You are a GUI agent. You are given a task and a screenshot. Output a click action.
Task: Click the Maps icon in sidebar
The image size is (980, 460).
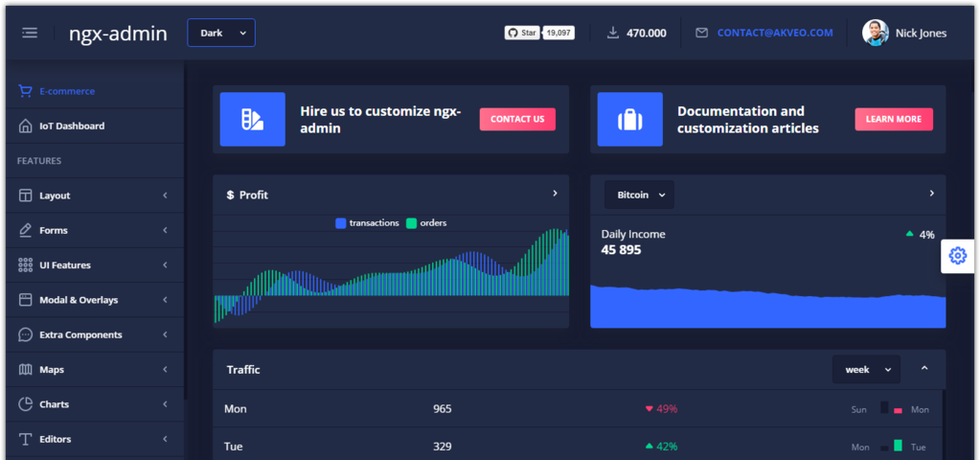pos(25,369)
